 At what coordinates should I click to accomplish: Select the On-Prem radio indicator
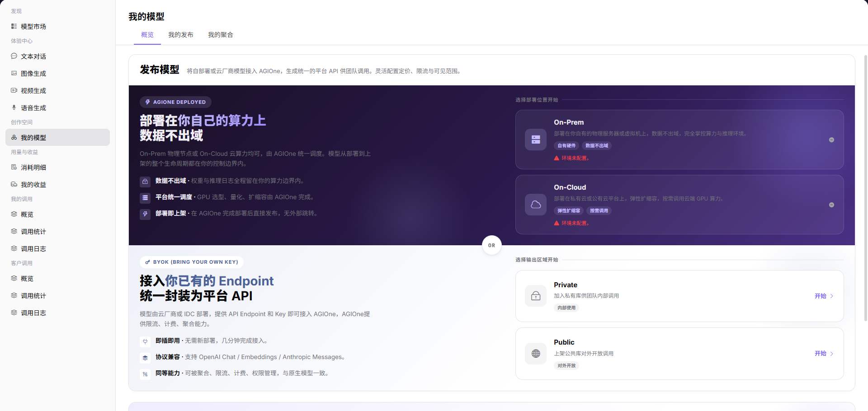tap(831, 140)
